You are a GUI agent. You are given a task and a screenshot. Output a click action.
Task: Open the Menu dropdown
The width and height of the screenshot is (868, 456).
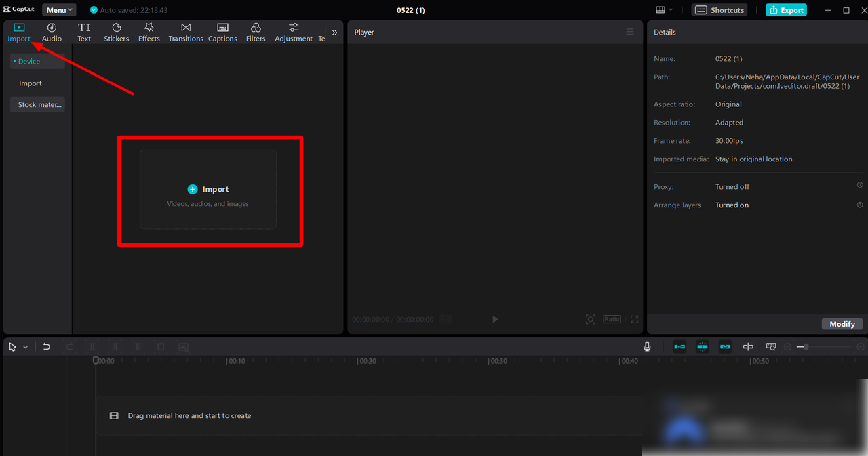(59, 10)
